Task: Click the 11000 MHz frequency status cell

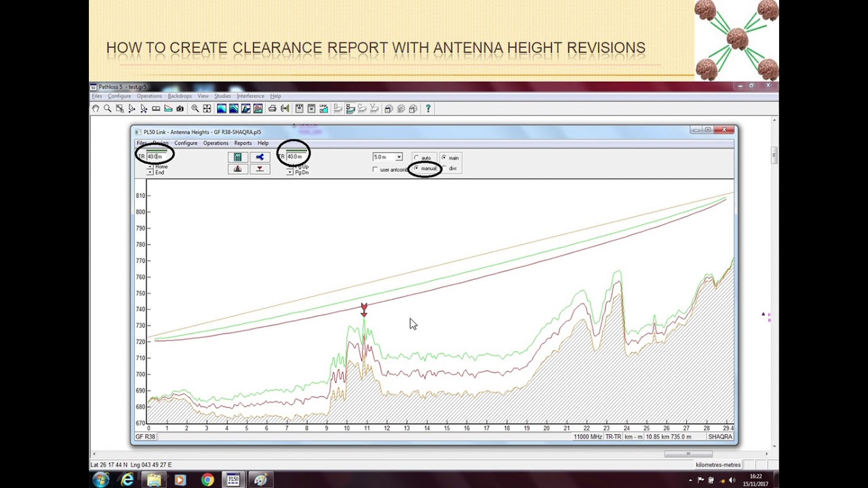Action: pos(588,437)
